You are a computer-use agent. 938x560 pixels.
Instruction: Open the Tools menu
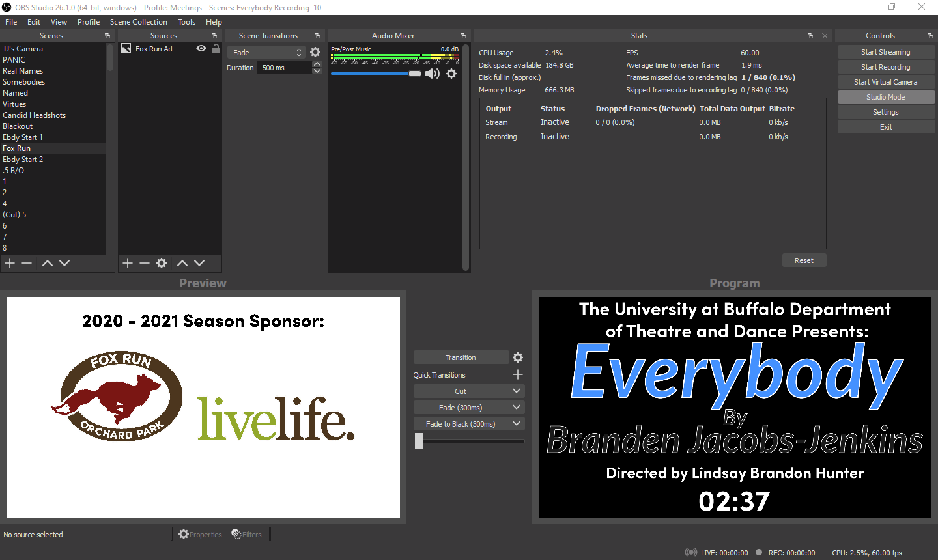click(187, 22)
